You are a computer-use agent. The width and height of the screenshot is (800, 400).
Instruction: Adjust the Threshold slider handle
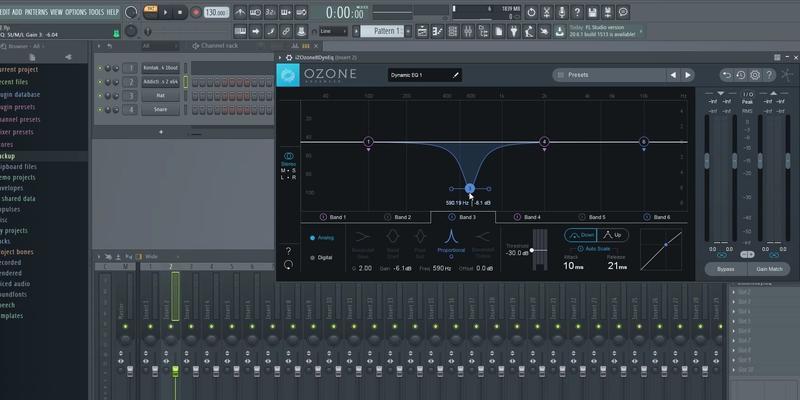click(x=532, y=250)
